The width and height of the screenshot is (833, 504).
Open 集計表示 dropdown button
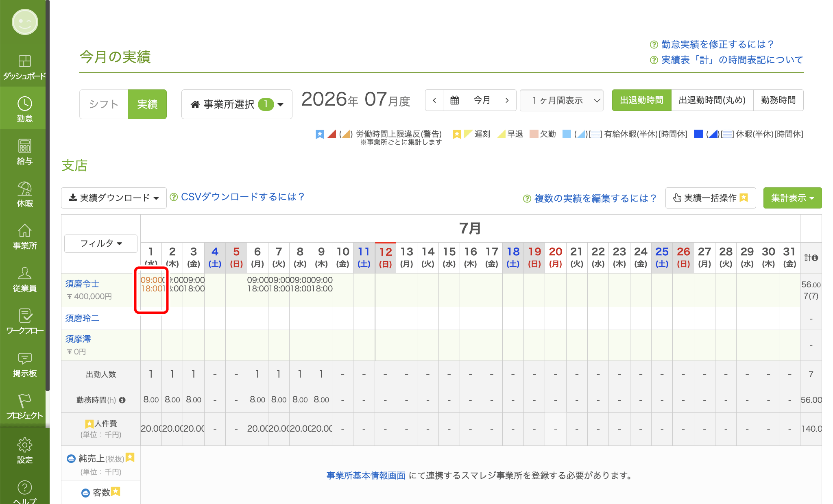click(792, 198)
